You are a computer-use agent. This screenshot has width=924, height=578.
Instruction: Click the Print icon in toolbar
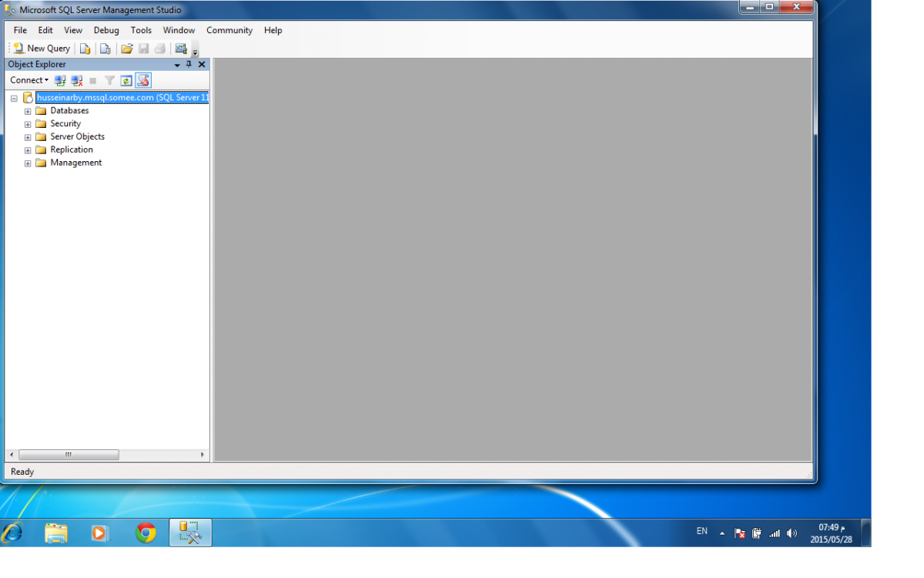click(160, 49)
